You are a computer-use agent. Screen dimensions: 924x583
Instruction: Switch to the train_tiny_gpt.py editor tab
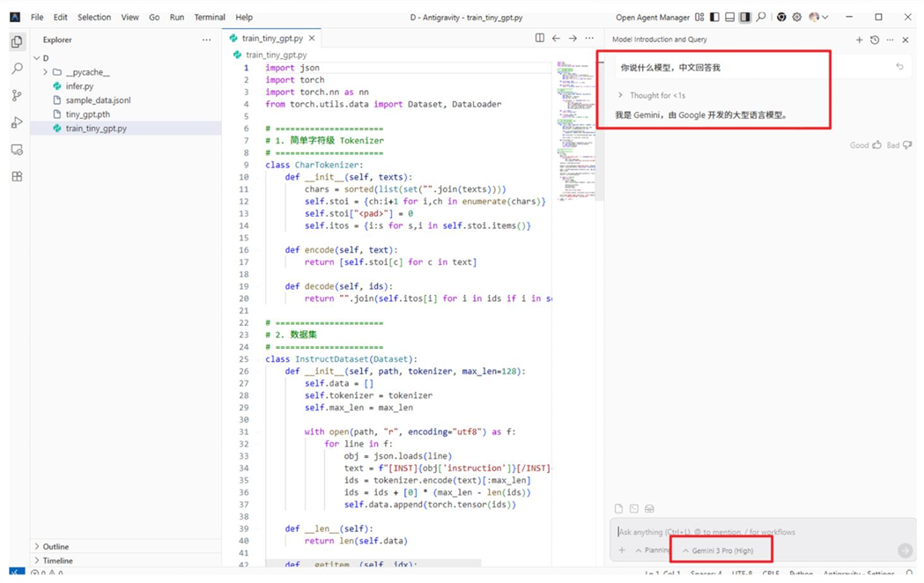pos(272,38)
